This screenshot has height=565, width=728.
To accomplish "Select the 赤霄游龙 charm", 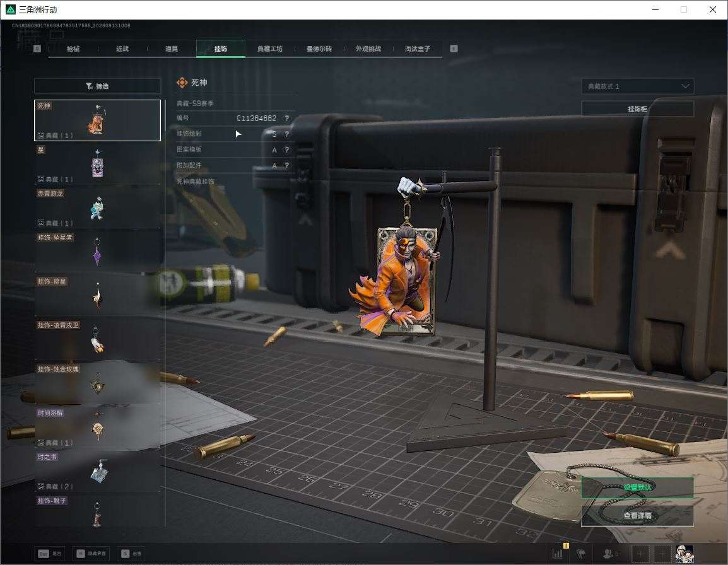I will pyautogui.click(x=98, y=208).
